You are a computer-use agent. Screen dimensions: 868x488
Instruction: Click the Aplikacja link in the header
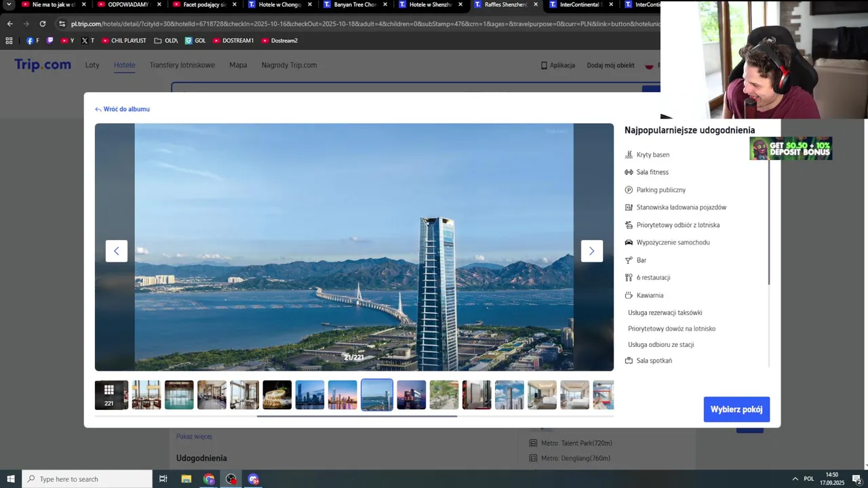557,65
